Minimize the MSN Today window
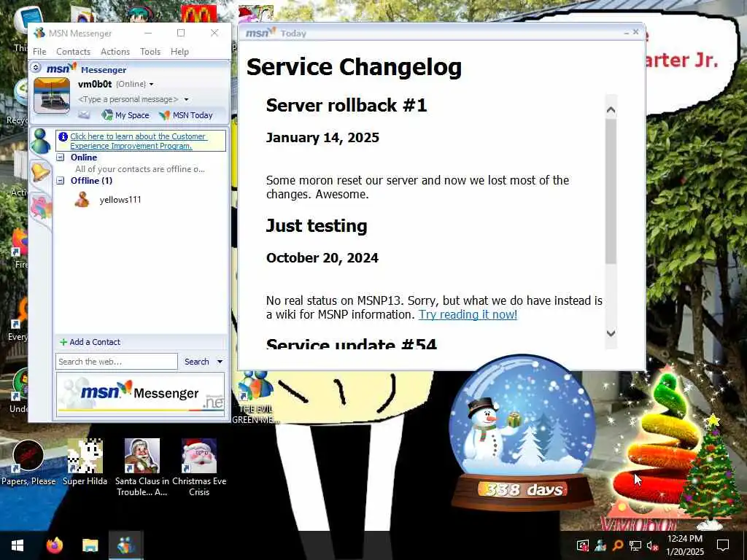 coord(627,33)
